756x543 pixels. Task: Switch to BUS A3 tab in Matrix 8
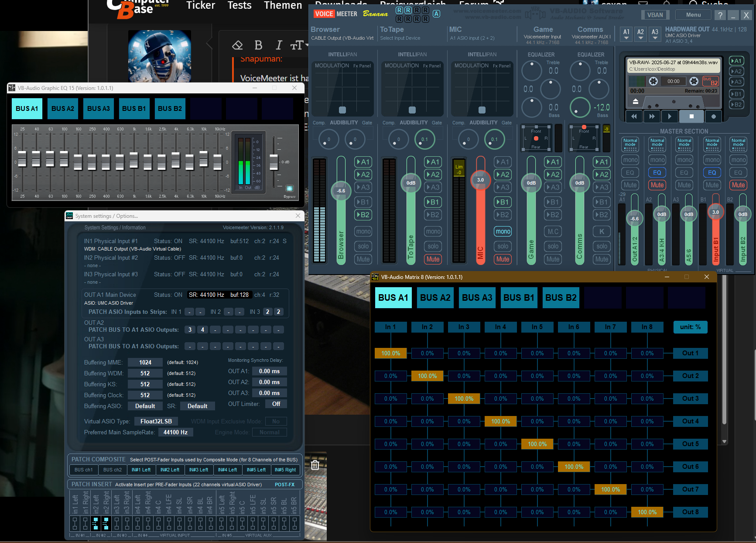(477, 298)
